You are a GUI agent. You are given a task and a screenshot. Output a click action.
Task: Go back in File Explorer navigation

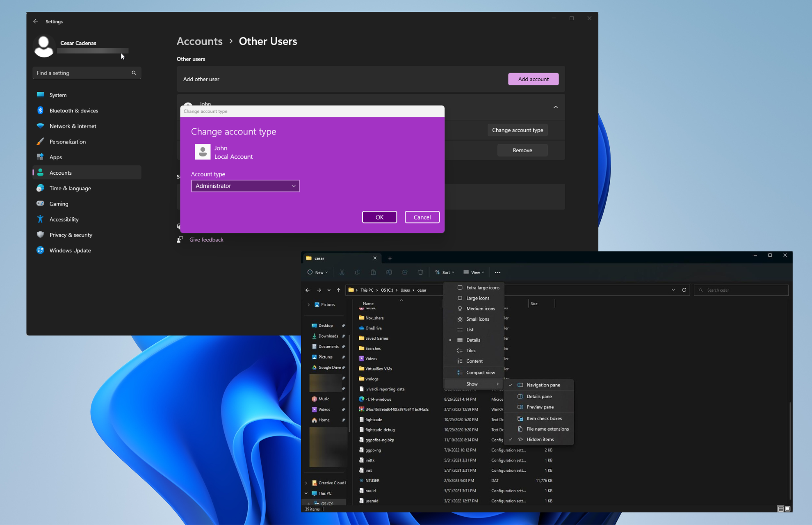[x=308, y=290]
